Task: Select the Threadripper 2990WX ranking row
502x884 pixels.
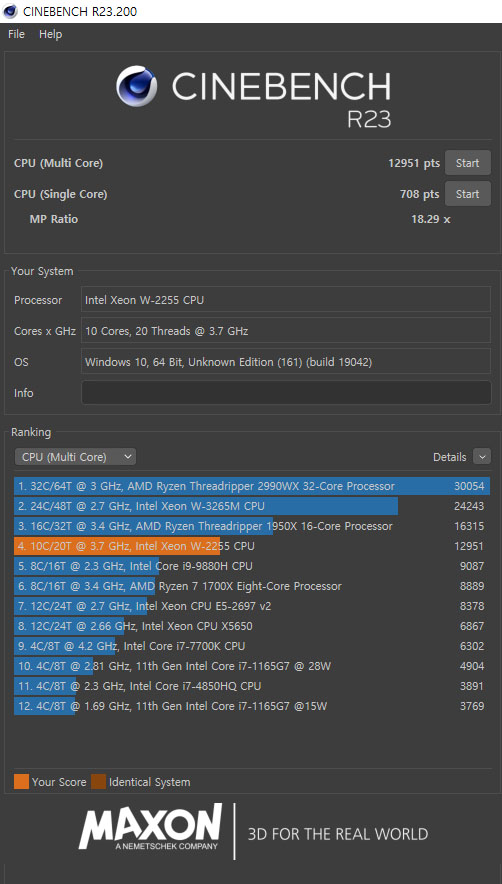Action: click(252, 487)
